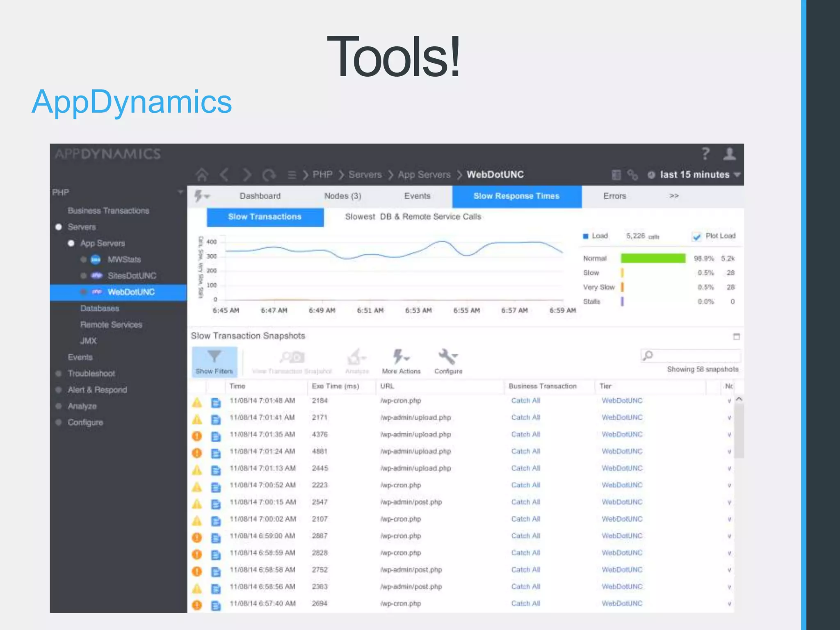Open snapshot document icon for 7:01:24 AM row
Viewport: 840px width, 630px height.
tap(216, 454)
